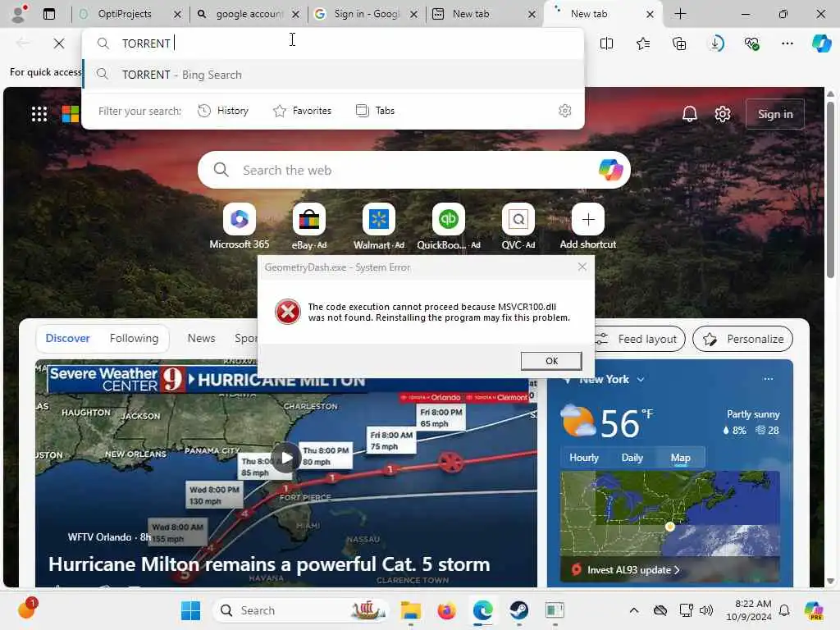Click the Search the web box

(413, 171)
